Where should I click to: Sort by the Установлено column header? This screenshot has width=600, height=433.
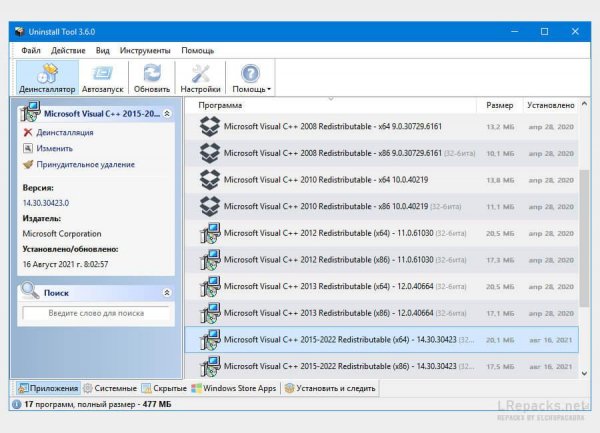(x=550, y=105)
